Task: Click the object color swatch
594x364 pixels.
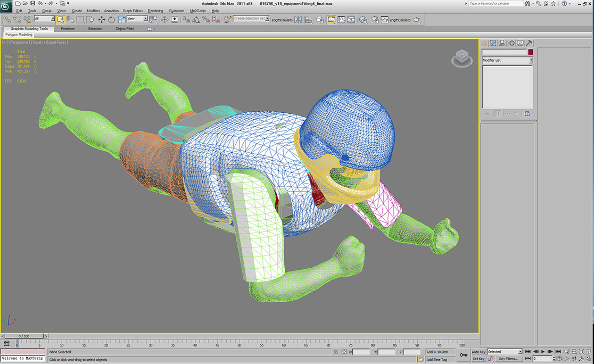Action: (530, 52)
